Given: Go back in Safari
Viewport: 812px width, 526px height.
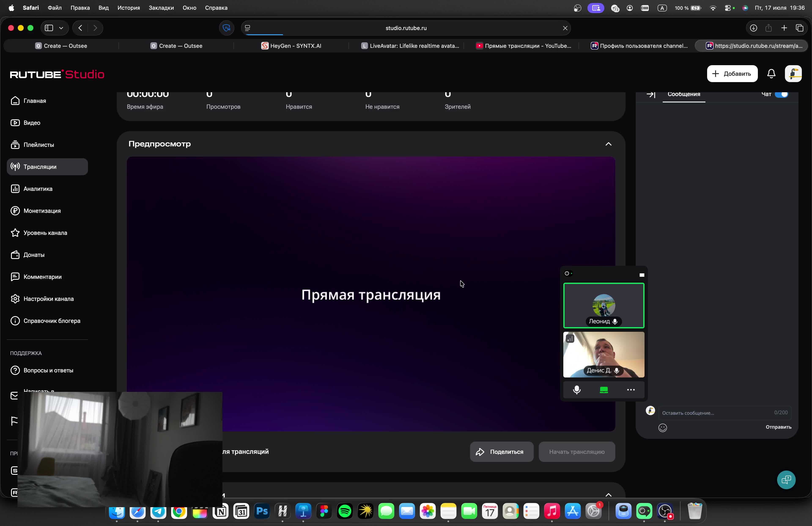Looking at the screenshot, I should (80, 28).
